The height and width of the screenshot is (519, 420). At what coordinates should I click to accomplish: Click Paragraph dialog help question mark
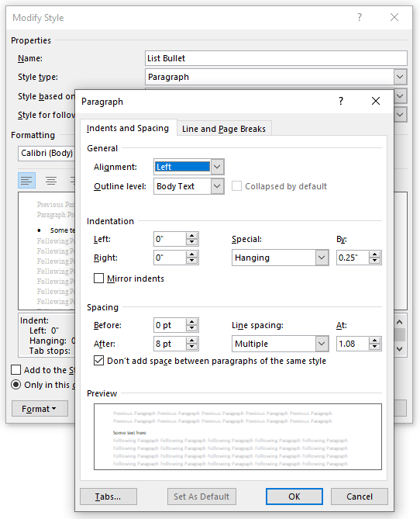coord(341,101)
